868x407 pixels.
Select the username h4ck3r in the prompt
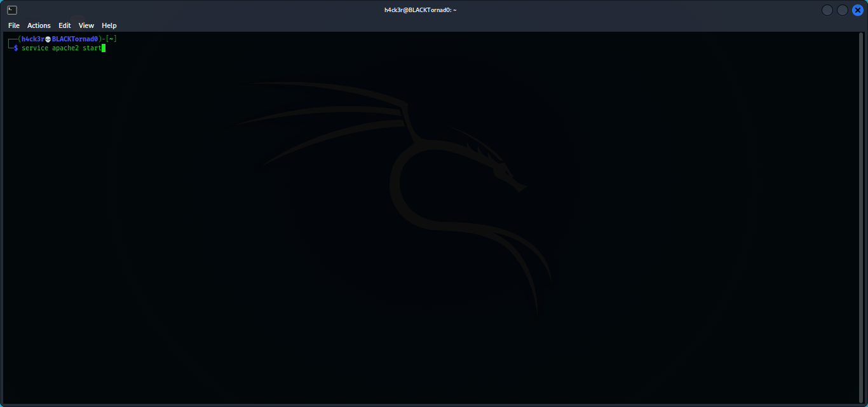(x=32, y=38)
